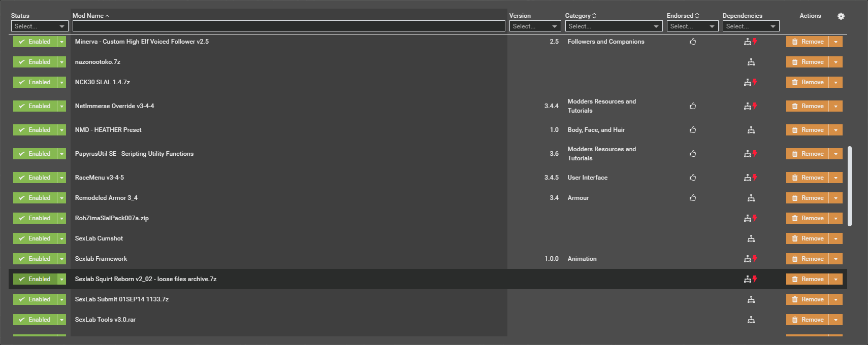
Task: Endorse NMD - HEATHER Preset
Action: (x=693, y=130)
